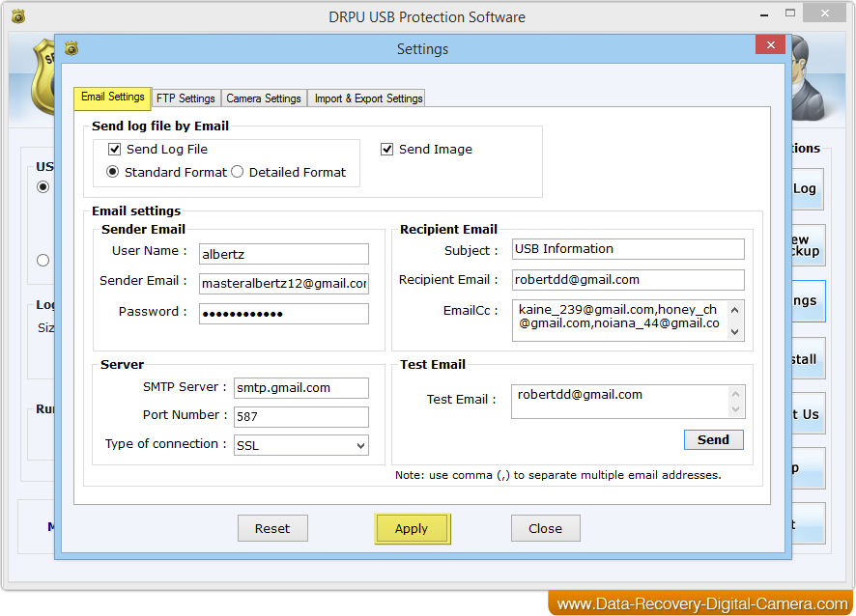Image resolution: width=856 pixels, height=616 pixels.
Task: Click the Recipient Email input field
Action: click(x=628, y=280)
